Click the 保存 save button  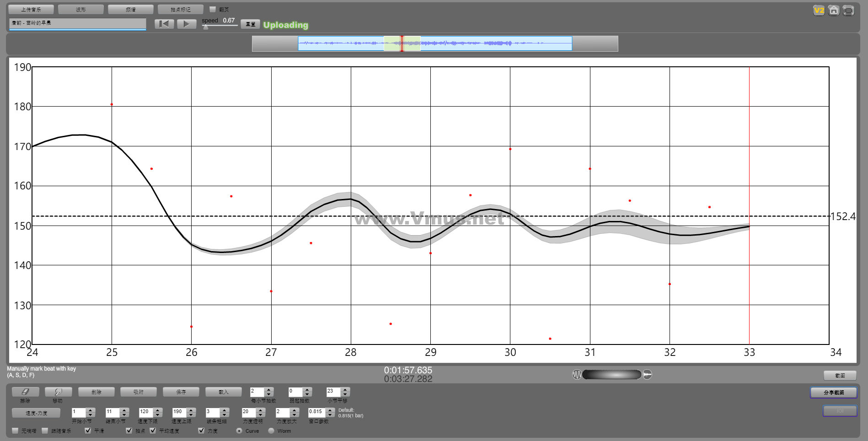pyautogui.click(x=181, y=392)
